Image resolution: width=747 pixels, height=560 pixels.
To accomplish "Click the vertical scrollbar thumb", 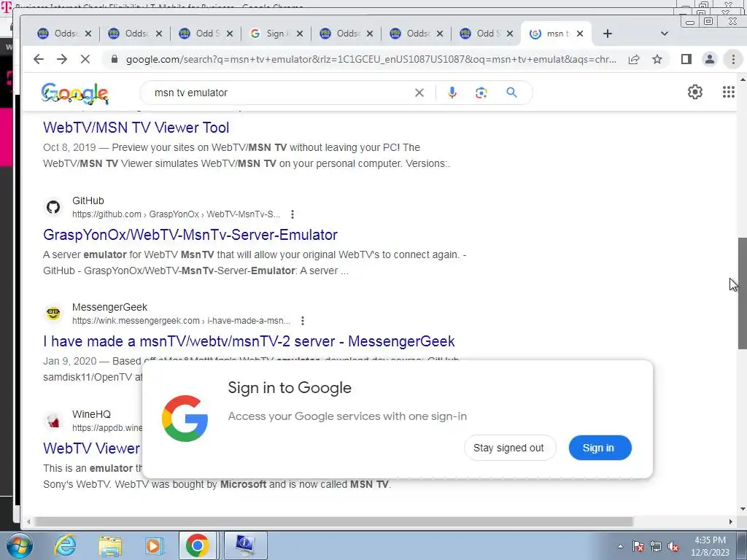I will click(742, 293).
